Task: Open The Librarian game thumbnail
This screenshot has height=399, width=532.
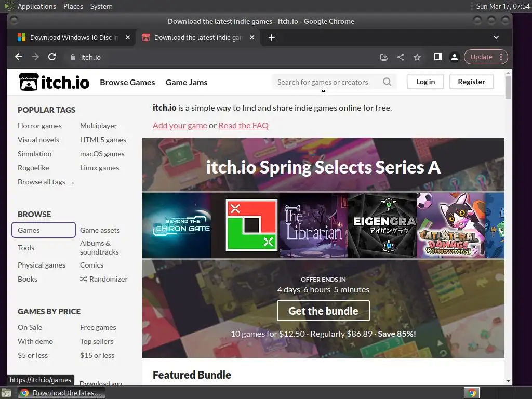Action: [x=313, y=225]
